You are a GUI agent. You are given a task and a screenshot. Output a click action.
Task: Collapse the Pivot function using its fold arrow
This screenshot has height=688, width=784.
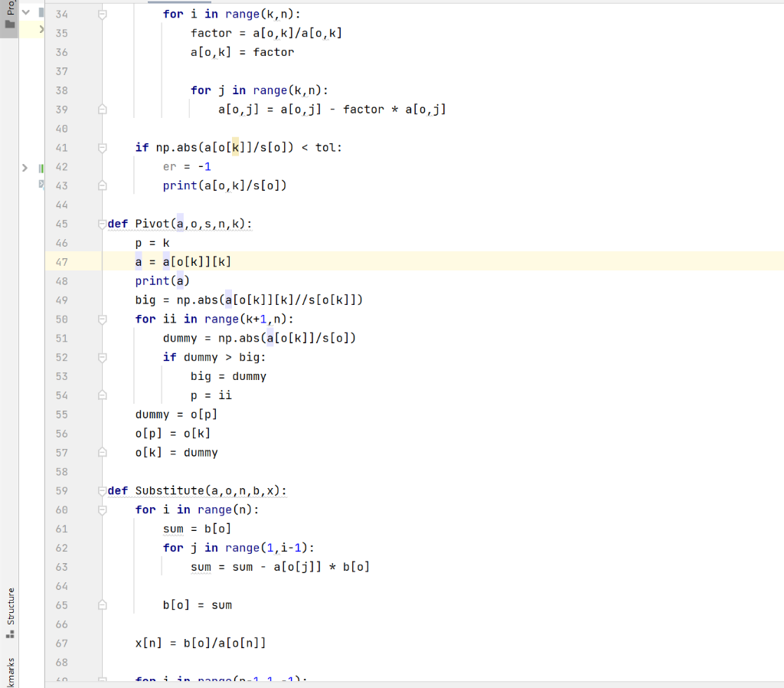coord(102,224)
